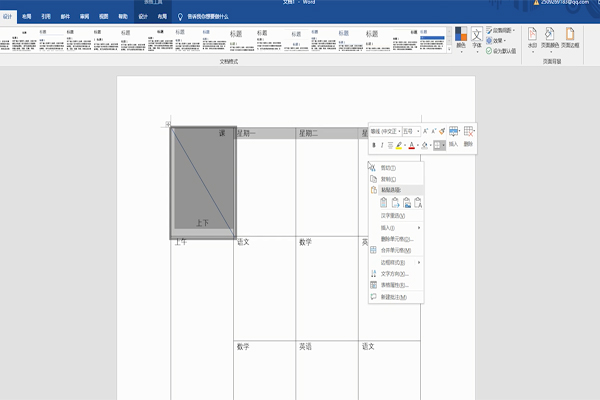Switch to the 帮助 ribbon tab

coord(123,16)
